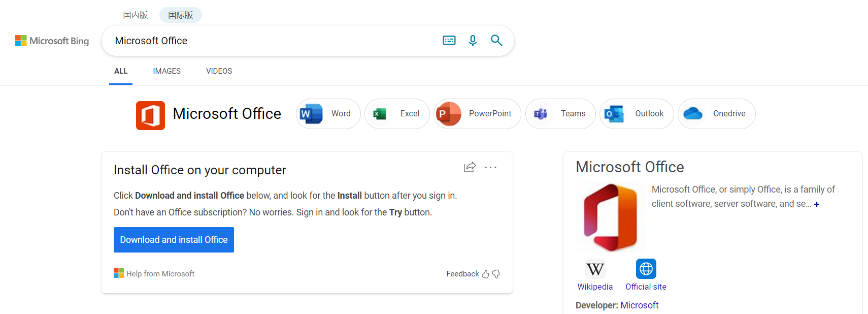Click the Onedrive label in carousel
The image size is (868, 314).
(x=729, y=114)
